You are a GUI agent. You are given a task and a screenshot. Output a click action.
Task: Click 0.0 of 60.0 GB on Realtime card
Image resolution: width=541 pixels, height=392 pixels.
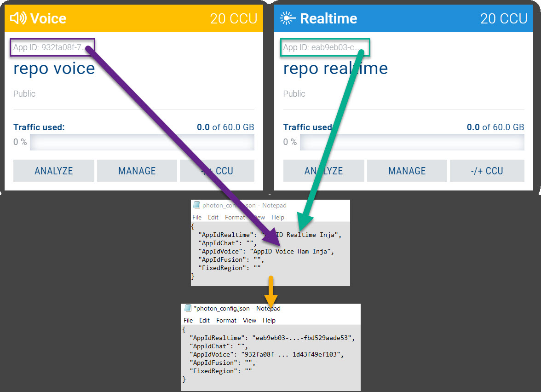click(495, 127)
